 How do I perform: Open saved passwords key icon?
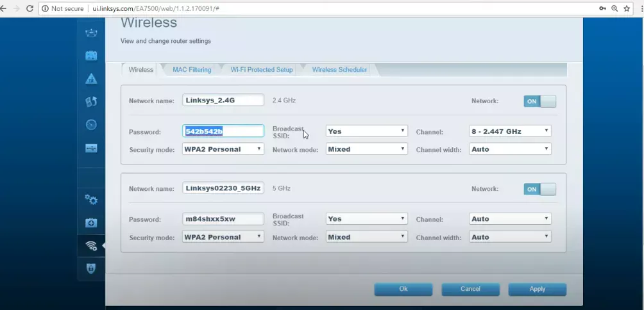coord(602,8)
